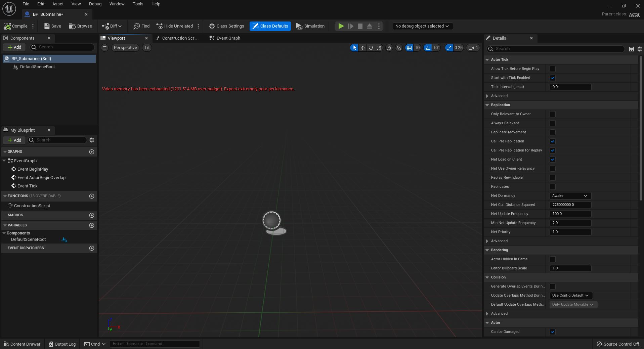The height and width of the screenshot is (349, 644).
Task: Collapse the Replication section
Action: click(487, 105)
